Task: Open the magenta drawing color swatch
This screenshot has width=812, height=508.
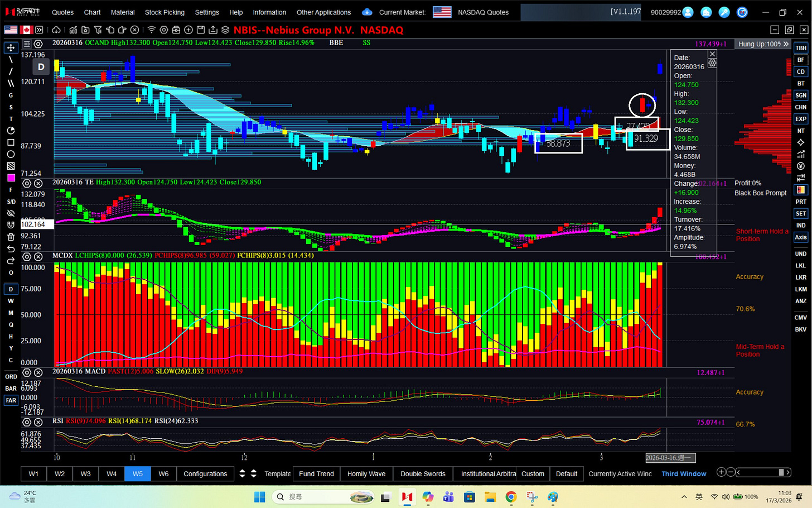Action: [11, 178]
